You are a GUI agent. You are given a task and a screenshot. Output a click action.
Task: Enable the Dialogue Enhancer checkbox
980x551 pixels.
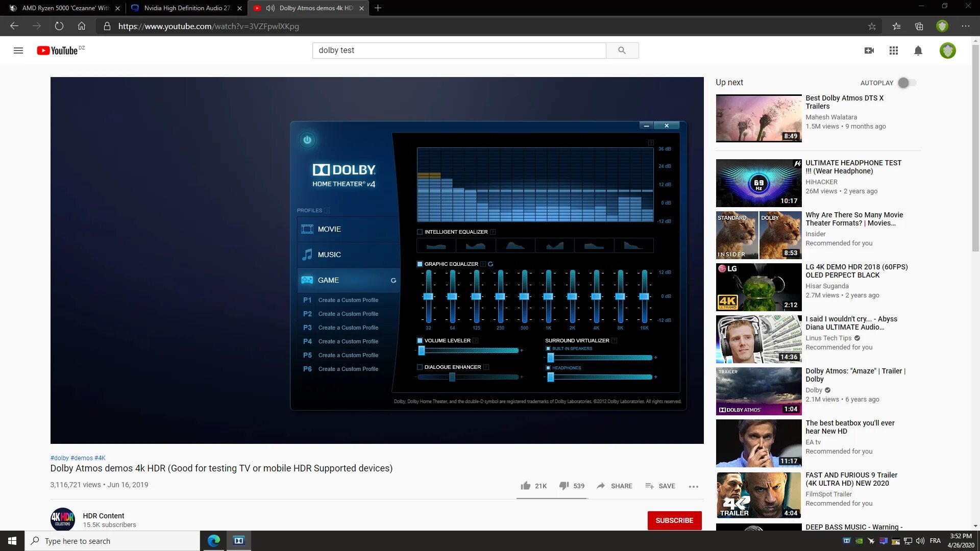420,367
